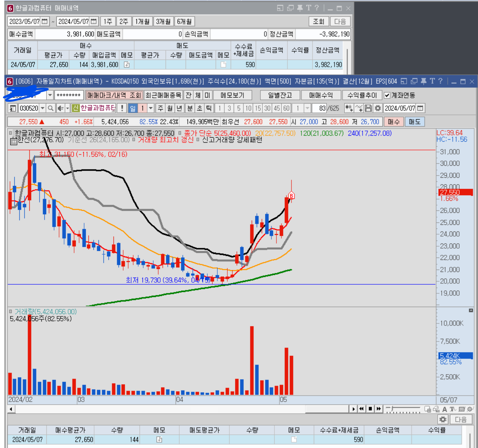Click the account password field

pyautogui.click(x=69, y=95)
